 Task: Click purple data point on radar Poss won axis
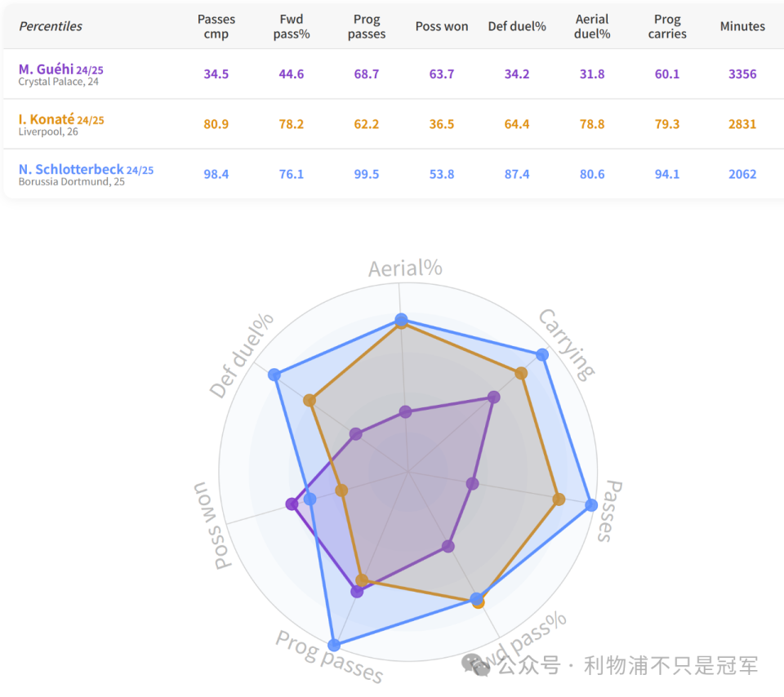pos(292,504)
